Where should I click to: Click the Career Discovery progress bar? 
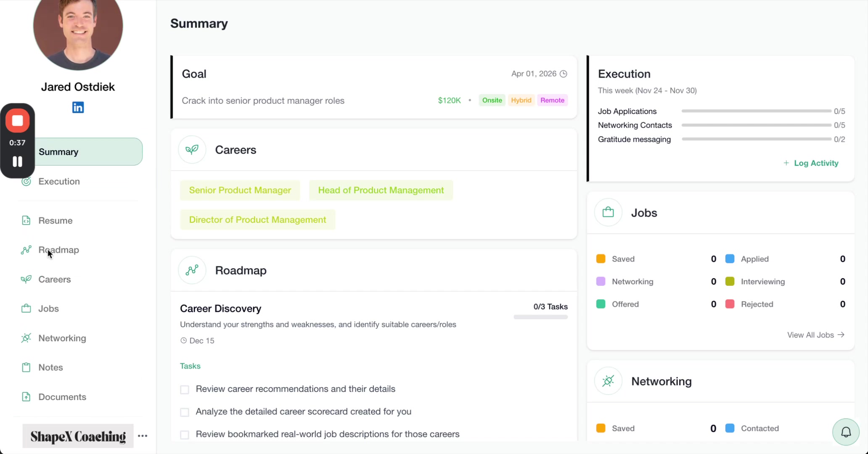tap(540, 317)
